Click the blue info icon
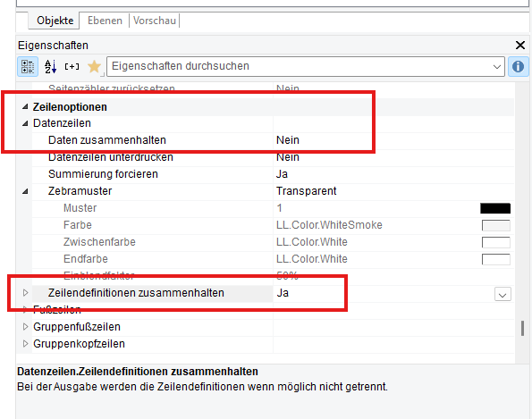 [x=518, y=66]
